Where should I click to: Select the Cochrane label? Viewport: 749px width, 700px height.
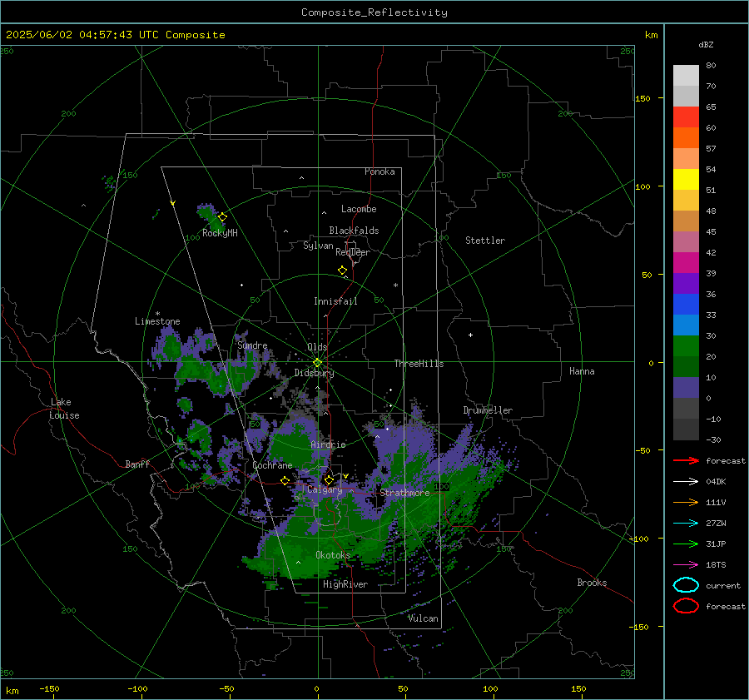click(x=272, y=465)
